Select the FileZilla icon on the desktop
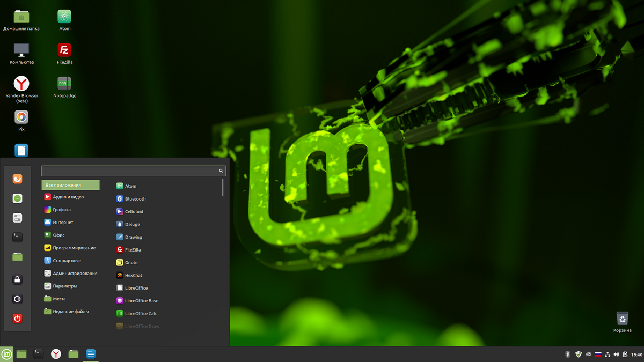Image resolution: width=644 pixels, height=362 pixels. click(64, 54)
